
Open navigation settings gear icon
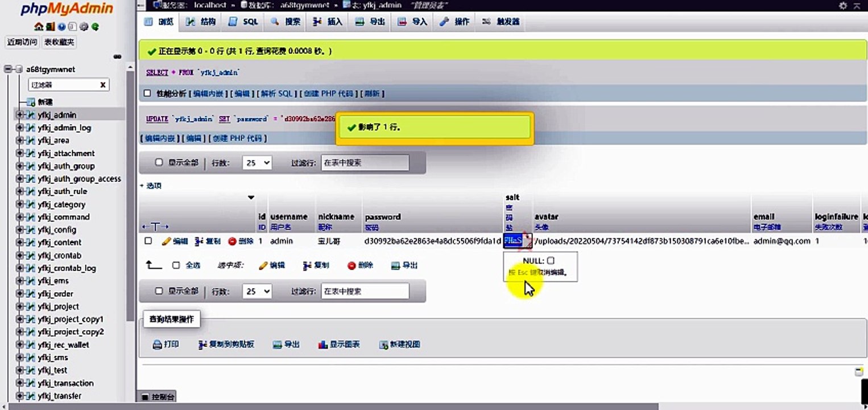click(x=84, y=27)
